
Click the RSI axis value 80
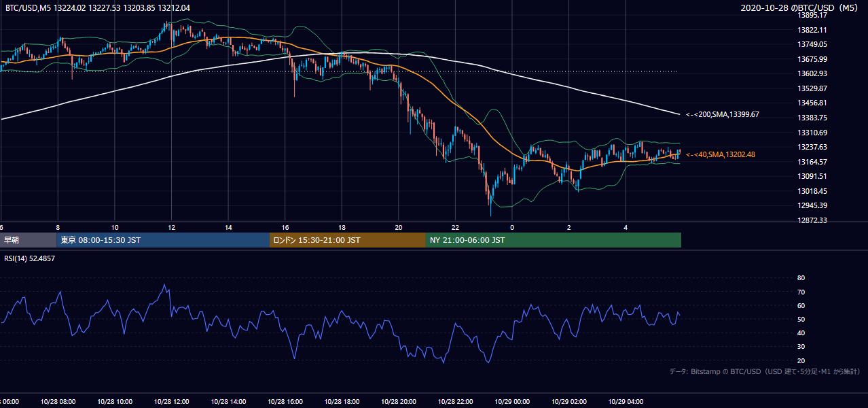(801, 278)
